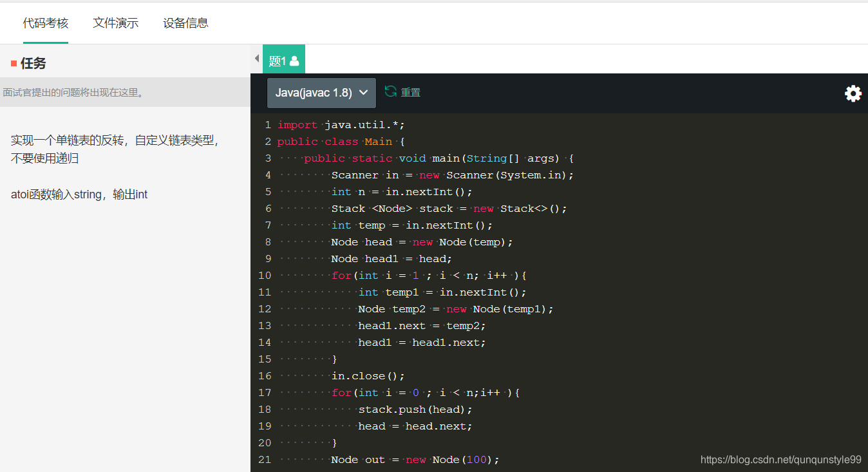Click line int temp = in.nextInt();
Image resolution: width=868 pixels, height=472 pixels.
click(x=411, y=225)
